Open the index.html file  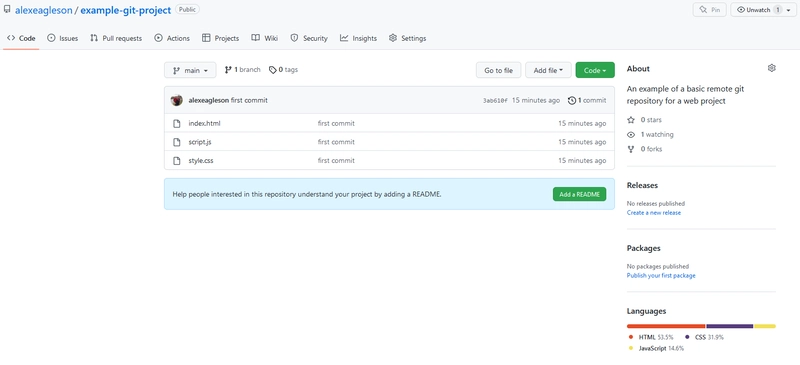point(204,124)
